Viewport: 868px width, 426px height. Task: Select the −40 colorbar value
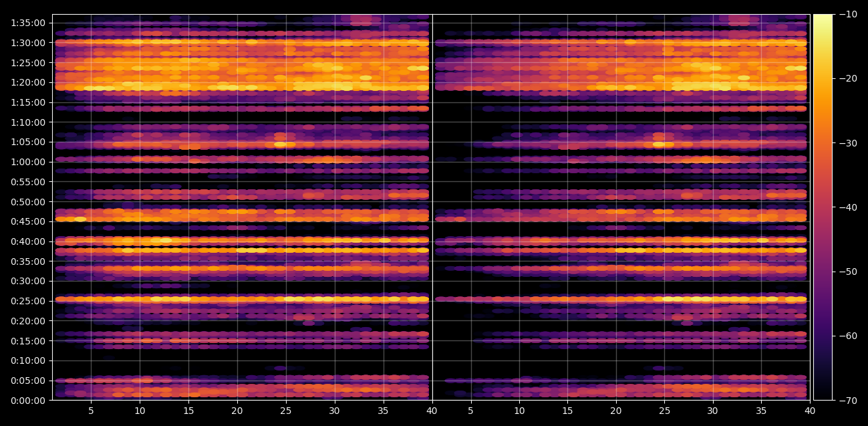click(847, 207)
